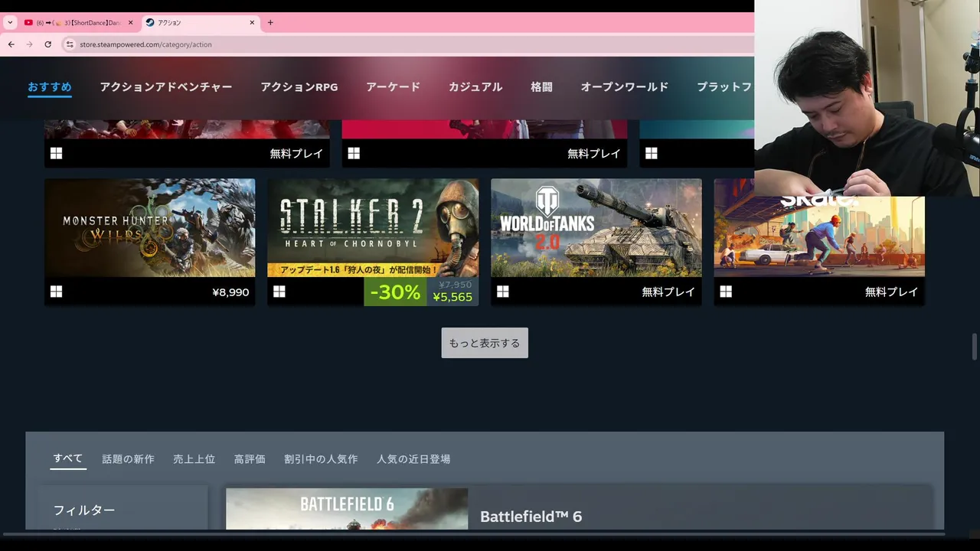This screenshot has width=980, height=551.
Task: Click the Windows icon under skate.
Action: click(726, 292)
